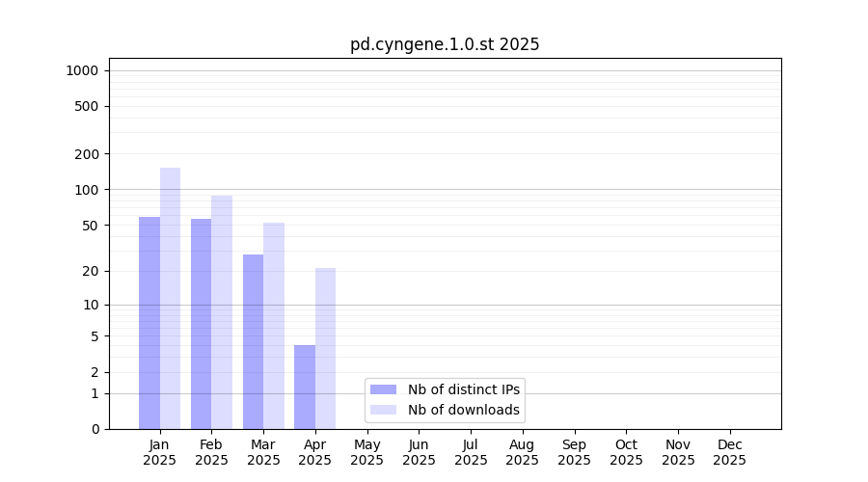Click the 1000 y-axis tick label
The height and width of the screenshot is (482, 868).
82,70
